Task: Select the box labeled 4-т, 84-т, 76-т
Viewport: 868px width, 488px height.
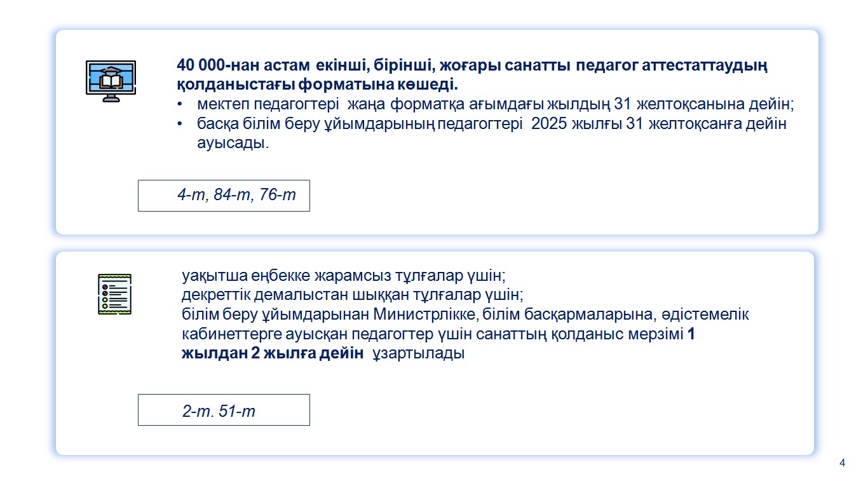Action: (x=224, y=195)
